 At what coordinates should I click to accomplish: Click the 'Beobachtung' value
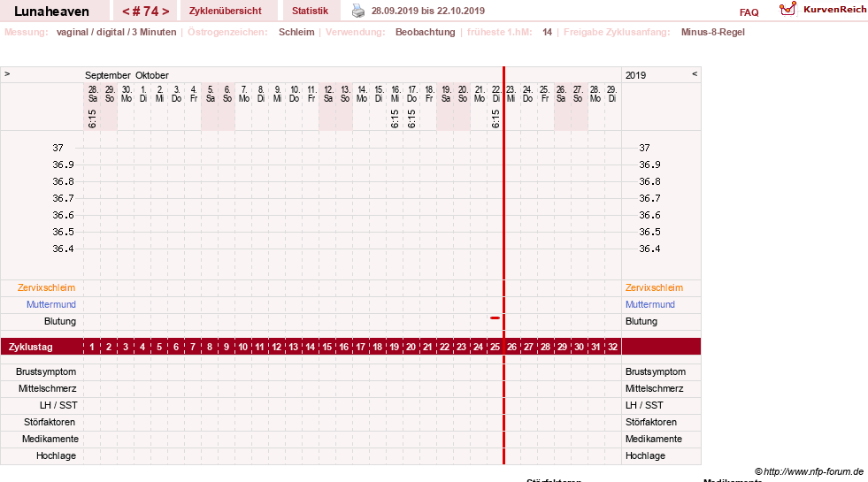coord(425,32)
